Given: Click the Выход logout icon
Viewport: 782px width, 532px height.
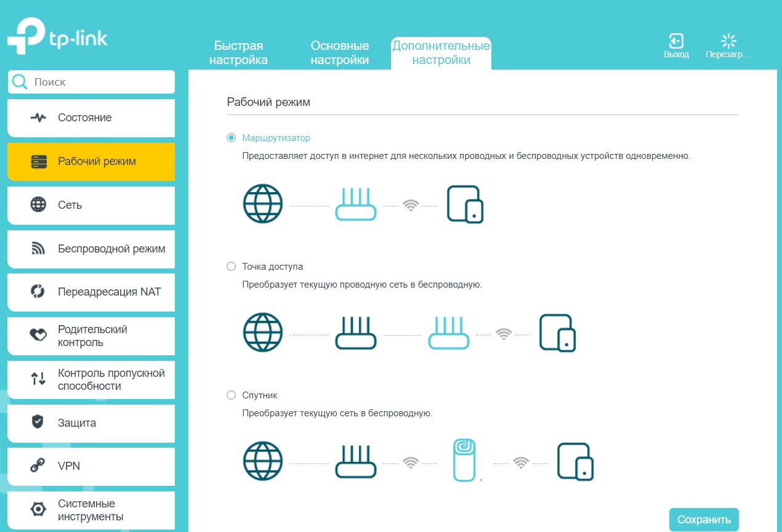Looking at the screenshot, I should click(x=676, y=41).
